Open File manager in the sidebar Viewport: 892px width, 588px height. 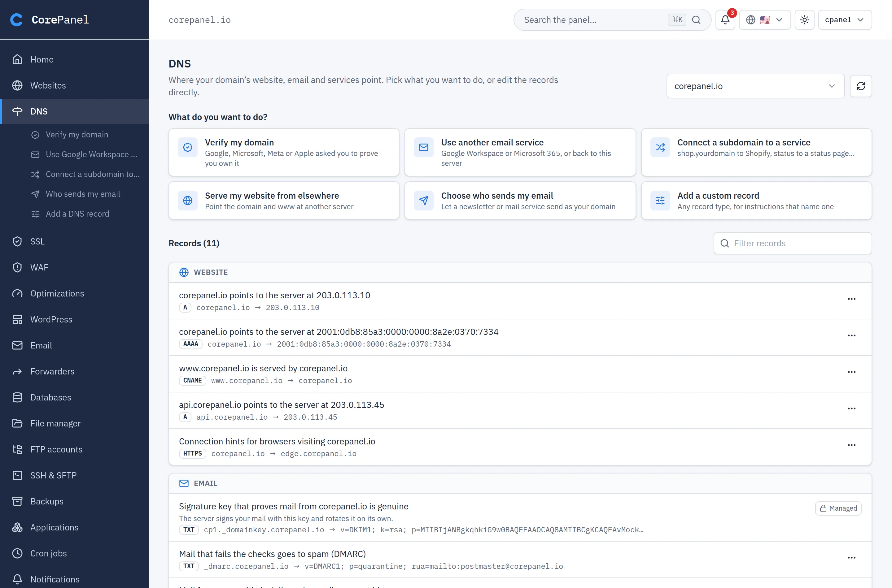[74, 423]
